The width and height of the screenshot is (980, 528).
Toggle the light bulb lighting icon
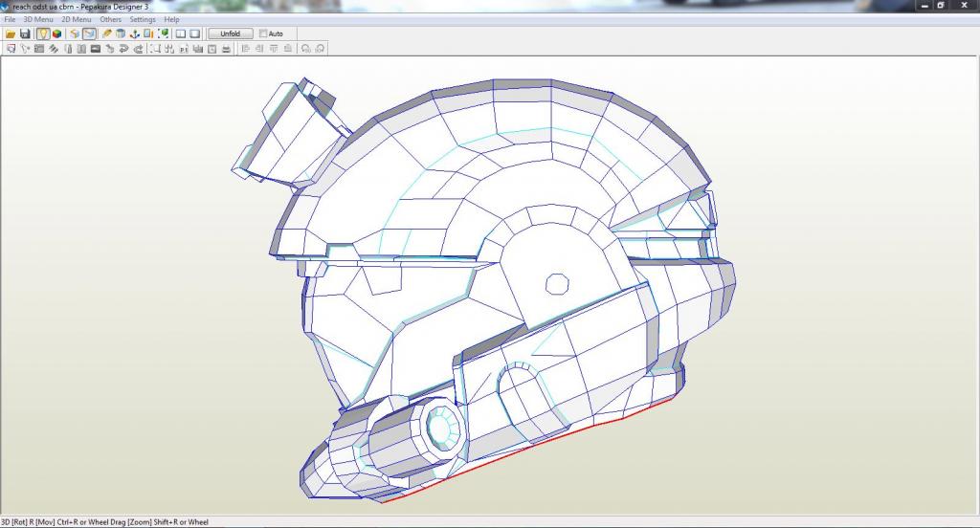point(43,33)
